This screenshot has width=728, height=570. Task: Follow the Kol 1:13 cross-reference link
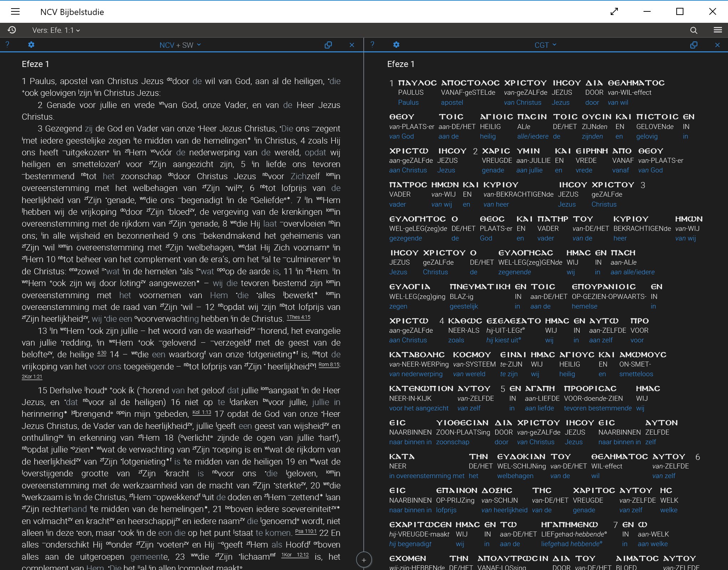tap(201, 413)
